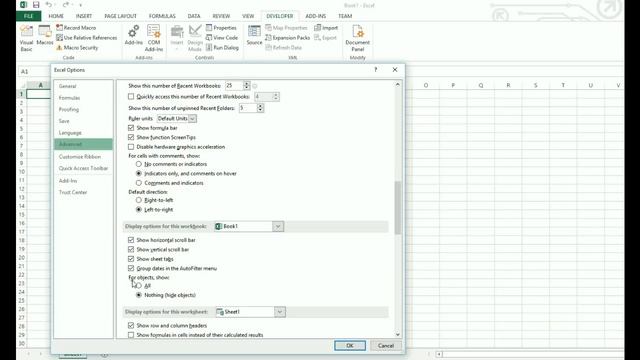Open Expansion Packs
640x360 pixels.
pyautogui.click(x=288, y=38)
